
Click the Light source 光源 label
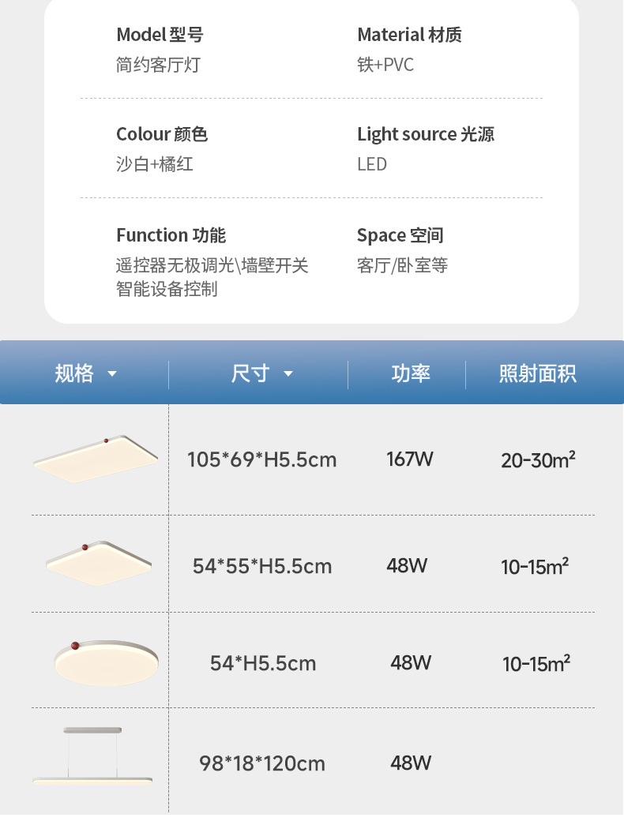[426, 134]
